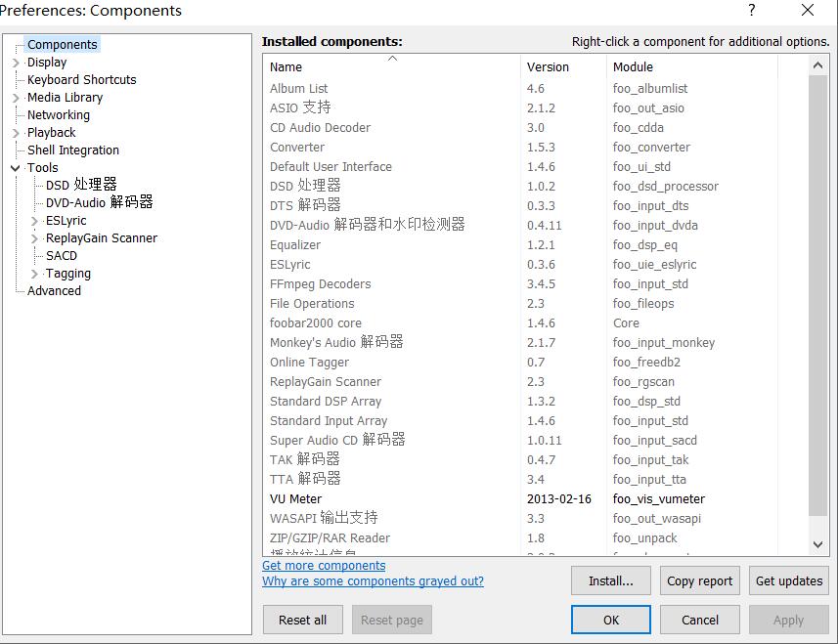Open the Advanced preferences page
Viewport: 838px width, 644px height.
(x=54, y=291)
